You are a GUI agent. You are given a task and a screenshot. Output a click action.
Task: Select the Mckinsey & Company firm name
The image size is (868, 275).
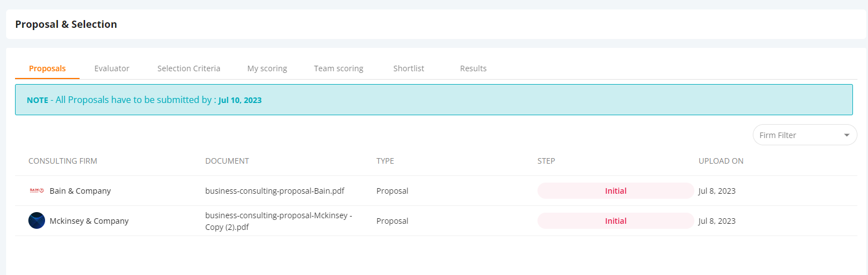[x=89, y=221]
